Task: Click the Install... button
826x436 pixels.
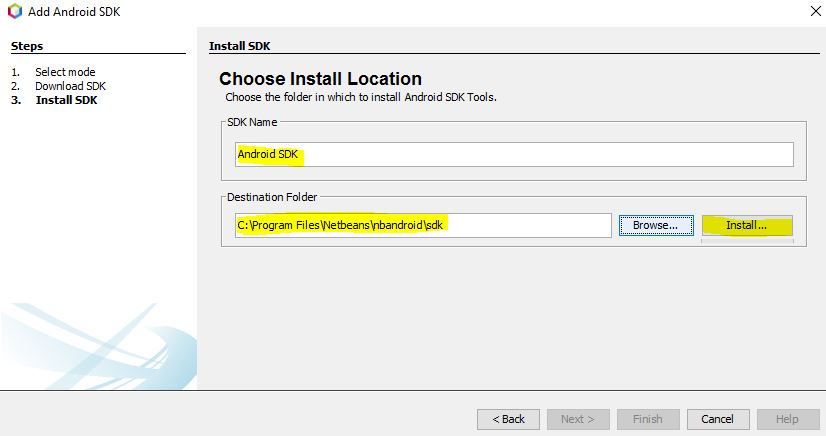Action: (x=747, y=225)
